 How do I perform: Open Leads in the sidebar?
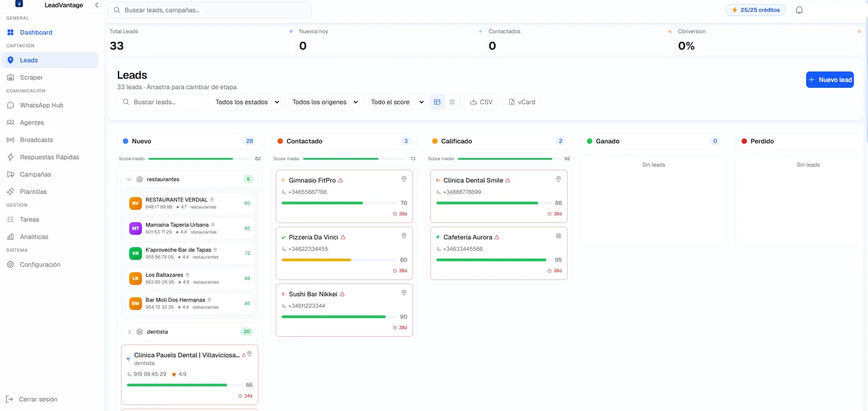50,60
